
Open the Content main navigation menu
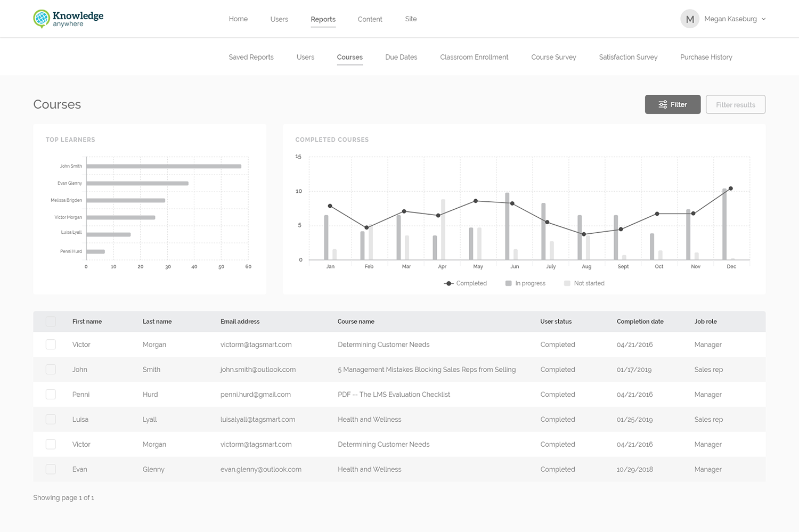click(370, 19)
